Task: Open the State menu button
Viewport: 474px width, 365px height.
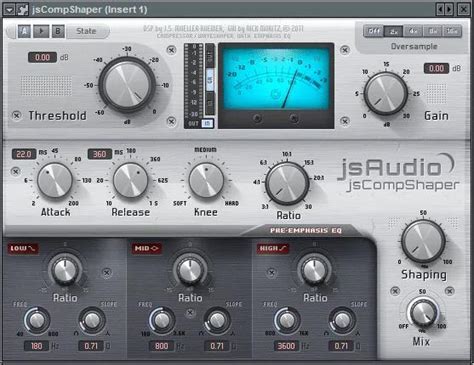Action: tap(87, 31)
